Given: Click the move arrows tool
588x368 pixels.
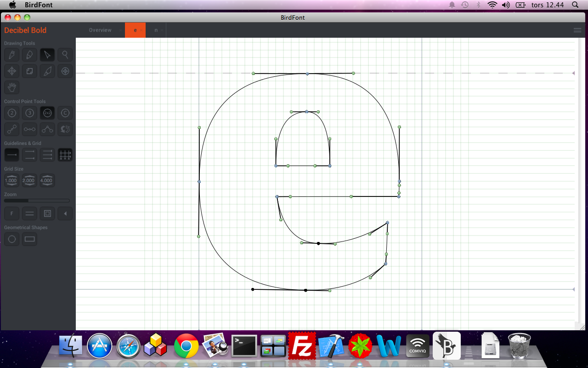Looking at the screenshot, I should point(12,71).
